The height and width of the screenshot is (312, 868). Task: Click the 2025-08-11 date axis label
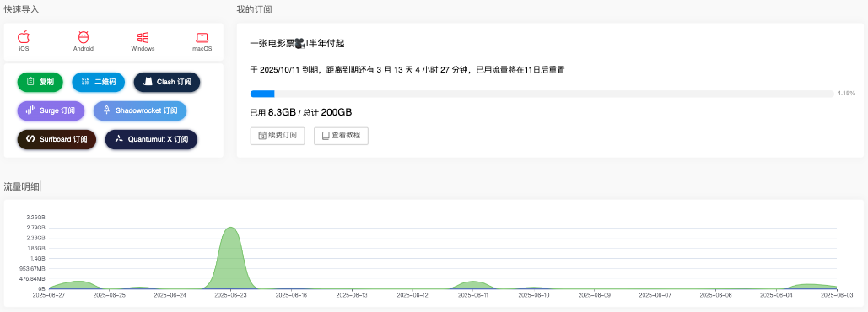pyautogui.click(x=472, y=295)
